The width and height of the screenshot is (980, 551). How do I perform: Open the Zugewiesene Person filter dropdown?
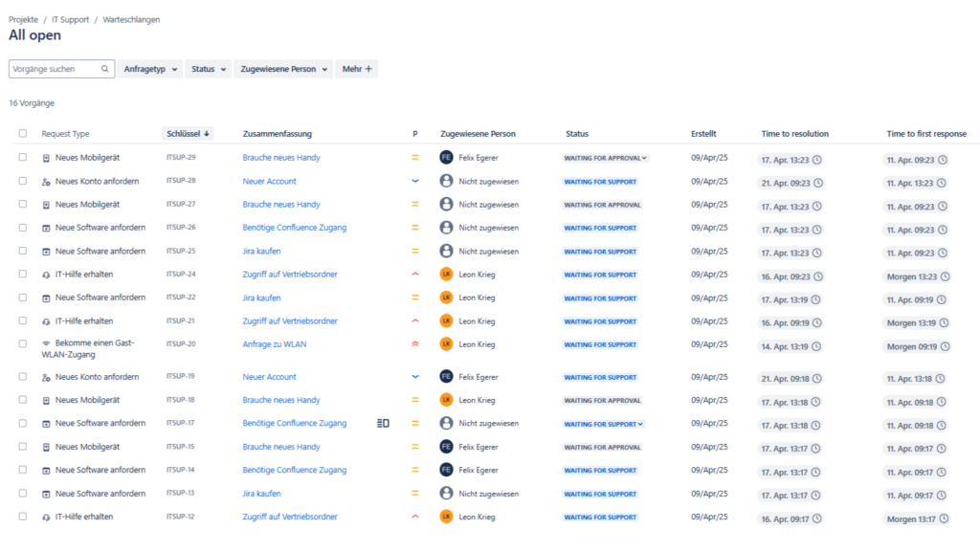[283, 68]
